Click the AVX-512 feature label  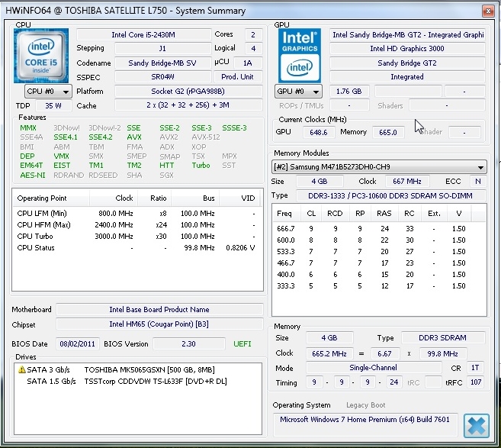206,137
